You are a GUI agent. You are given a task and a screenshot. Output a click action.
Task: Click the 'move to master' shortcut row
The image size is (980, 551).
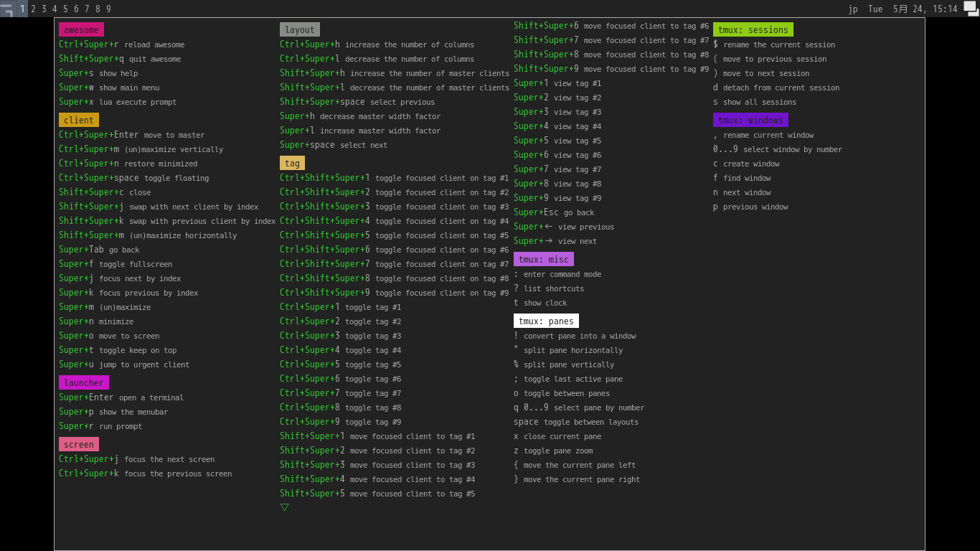132,135
